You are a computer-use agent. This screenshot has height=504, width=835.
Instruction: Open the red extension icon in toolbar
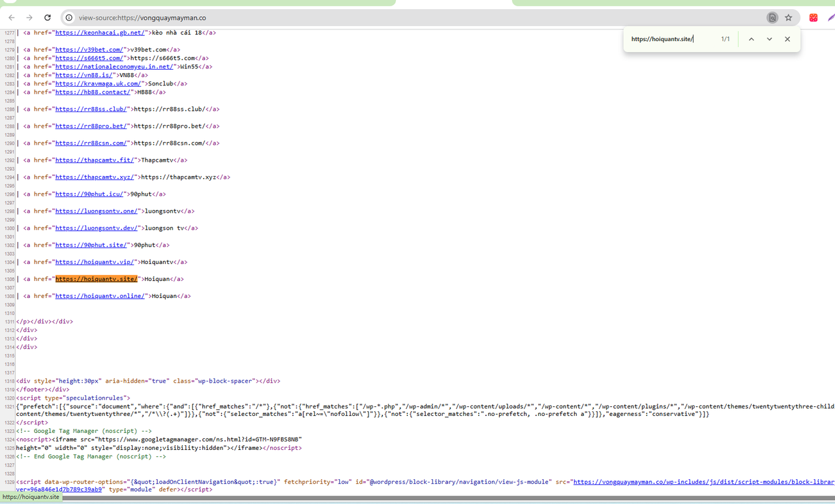[x=813, y=18]
